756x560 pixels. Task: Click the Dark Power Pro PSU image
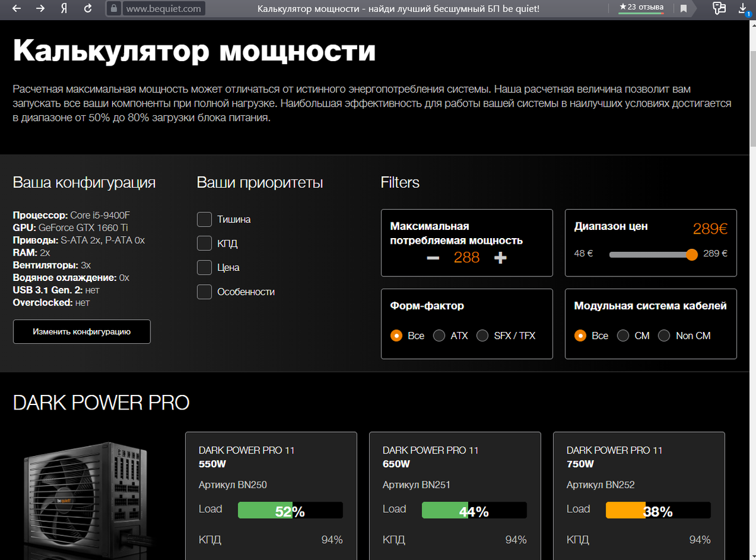[88, 499]
